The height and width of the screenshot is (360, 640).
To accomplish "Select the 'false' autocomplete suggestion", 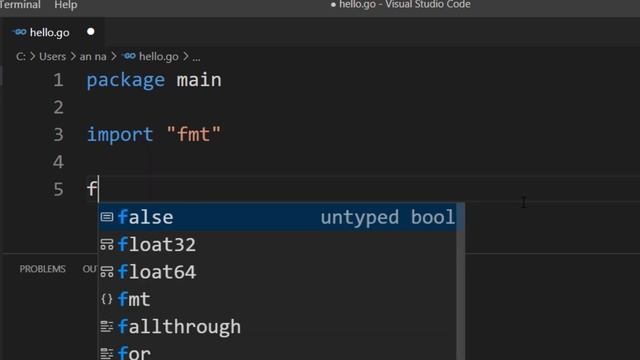I will [x=278, y=217].
